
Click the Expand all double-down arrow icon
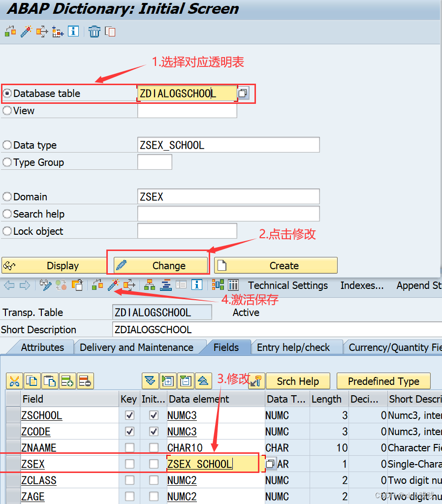click(150, 381)
